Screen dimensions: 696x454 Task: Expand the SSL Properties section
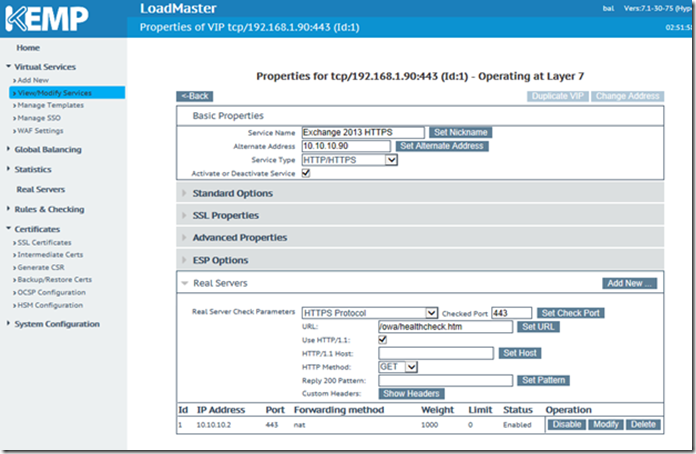[x=420, y=215]
